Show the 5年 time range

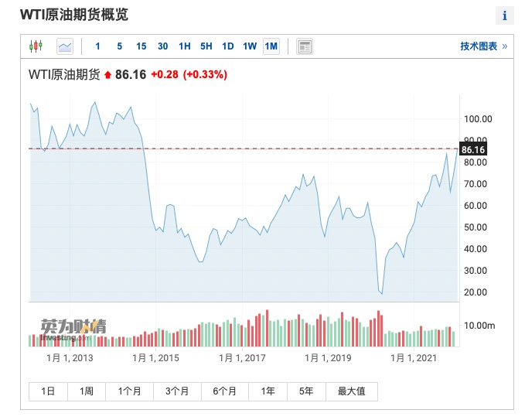point(306,391)
